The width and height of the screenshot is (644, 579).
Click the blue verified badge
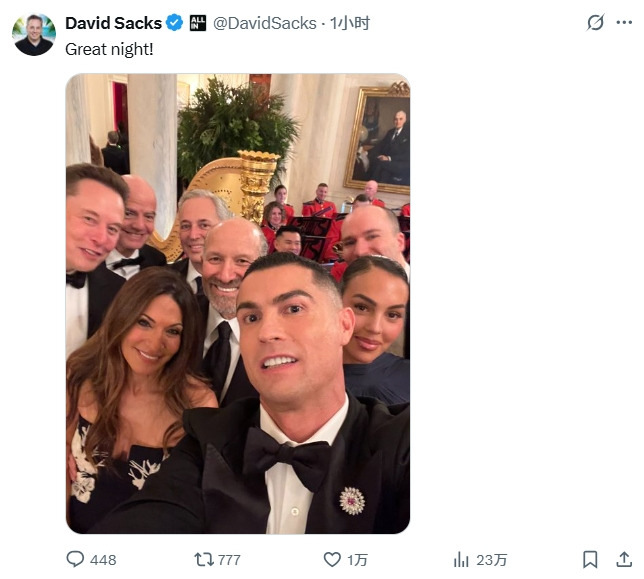tap(174, 22)
